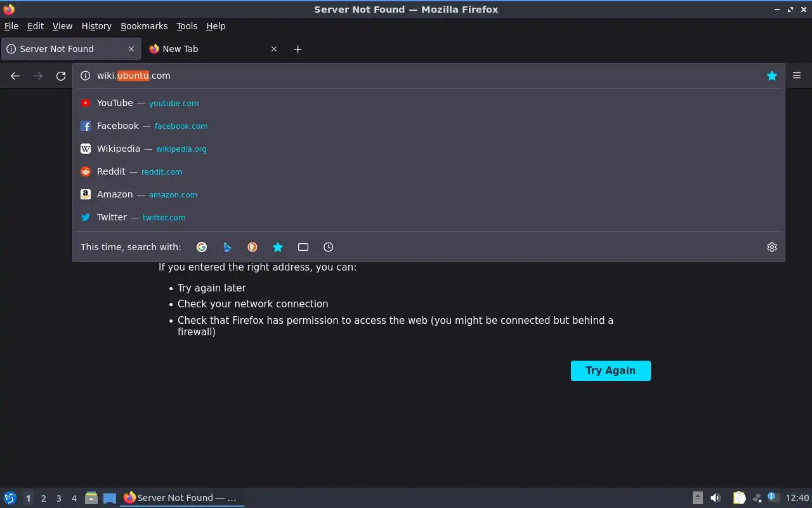Choose the Wikipedia suggestion
This screenshot has width=812, height=508.
pos(429,149)
